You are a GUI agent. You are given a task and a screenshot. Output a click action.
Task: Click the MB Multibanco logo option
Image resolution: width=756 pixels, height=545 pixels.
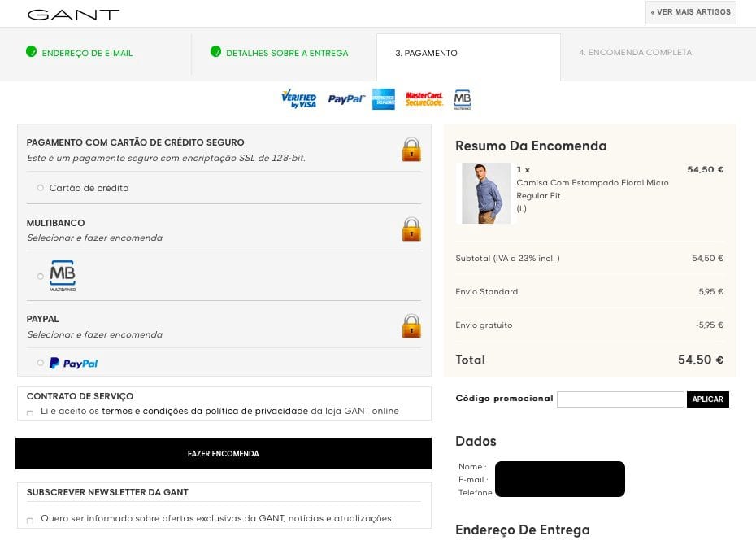[x=63, y=276]
